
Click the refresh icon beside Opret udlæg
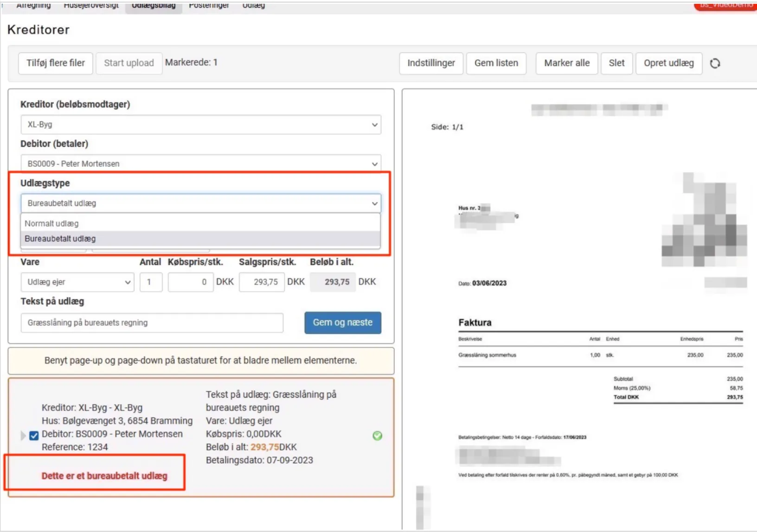pos(715,63)
